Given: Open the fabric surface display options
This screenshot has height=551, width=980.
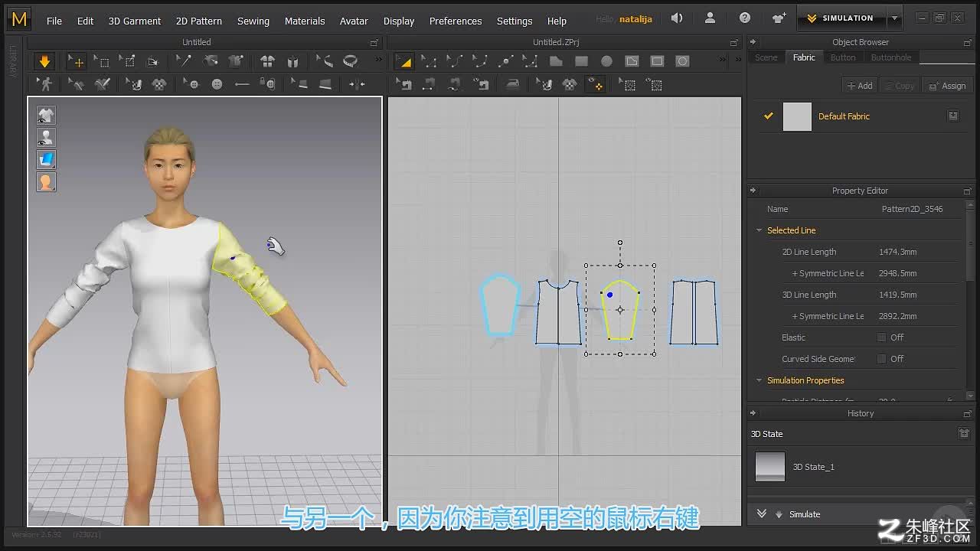Looking at the screenshot, I should pyautogui.click(x=46, y=159).
